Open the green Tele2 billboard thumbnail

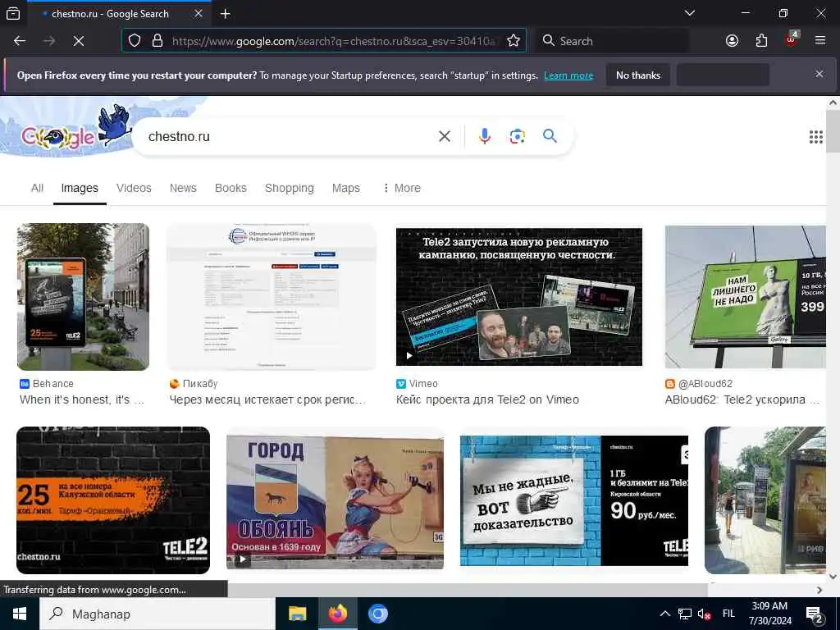tap(745, 297)
